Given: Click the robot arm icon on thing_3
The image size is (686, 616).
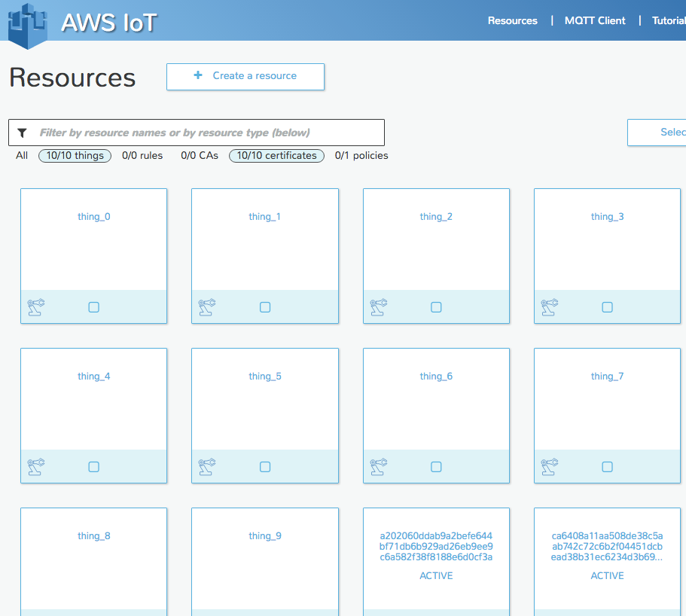Looking at the screenshot, I should click(x=549, y=307).
